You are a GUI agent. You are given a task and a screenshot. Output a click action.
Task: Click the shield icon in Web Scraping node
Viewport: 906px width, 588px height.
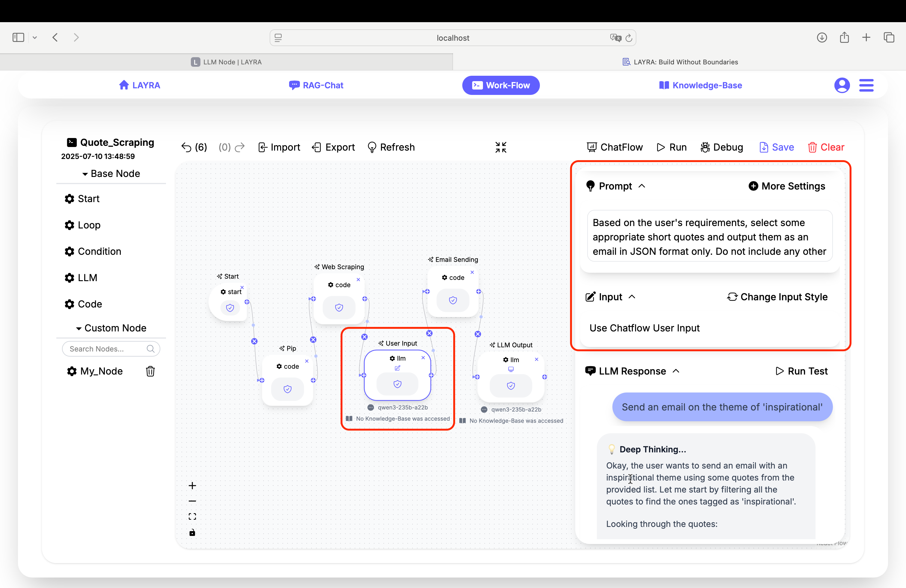(x=339, y=307)
